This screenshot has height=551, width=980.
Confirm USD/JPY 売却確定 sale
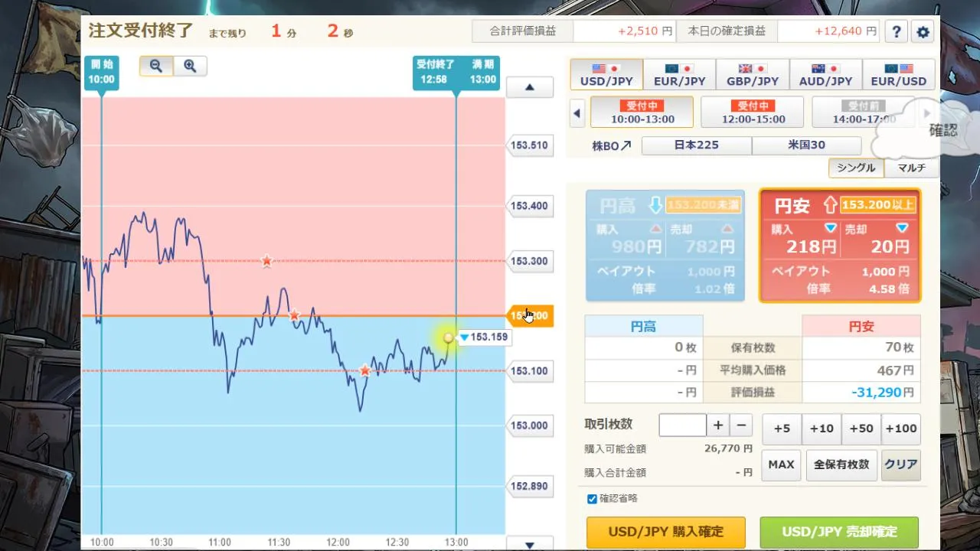(839, 532)
